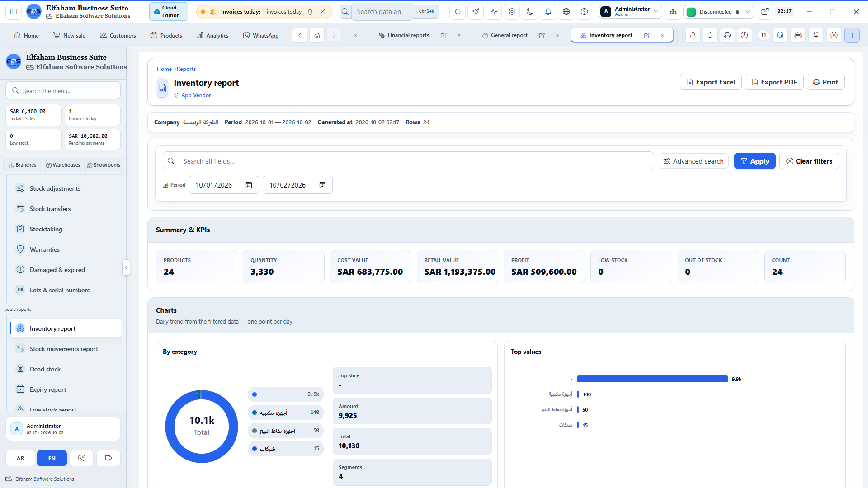Open the network hierarchy icon
Image resolution: width=868 pixels, height=488 pixels.
[x=673, y=12]
